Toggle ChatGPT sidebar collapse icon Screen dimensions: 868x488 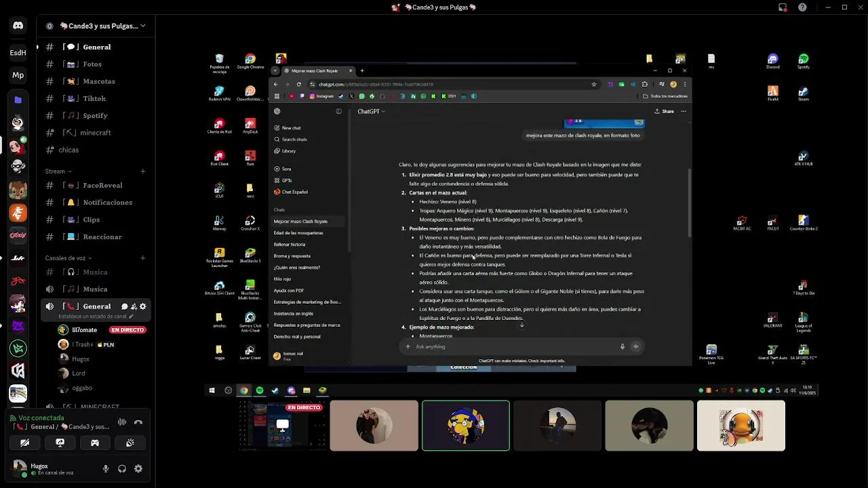tap(338, 111)
